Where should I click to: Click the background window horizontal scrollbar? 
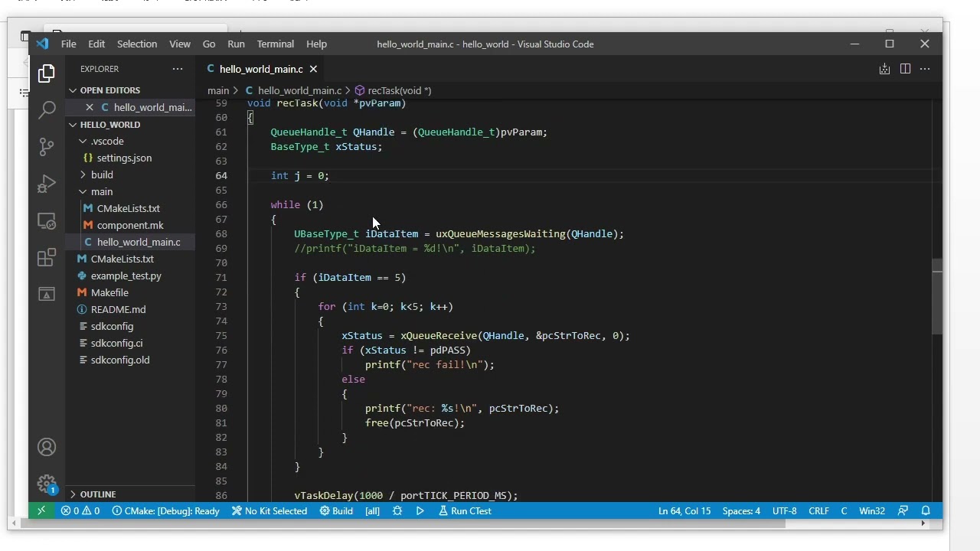(403, 524)
